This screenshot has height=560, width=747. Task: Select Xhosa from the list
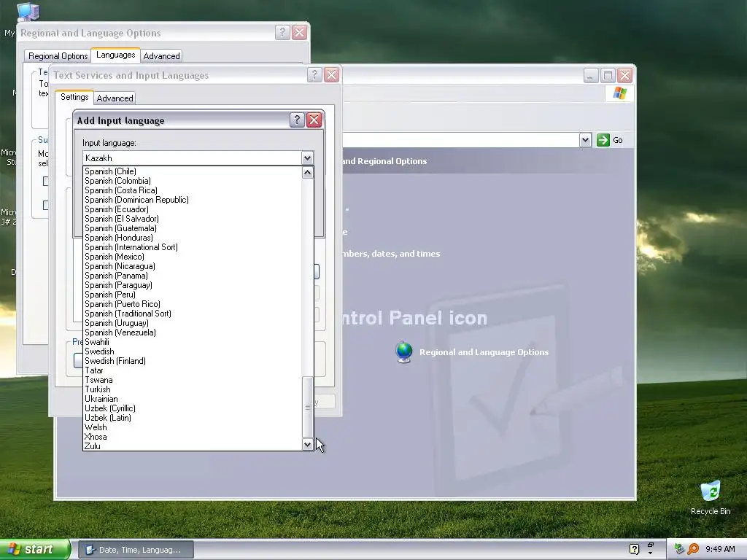[96, 437]
